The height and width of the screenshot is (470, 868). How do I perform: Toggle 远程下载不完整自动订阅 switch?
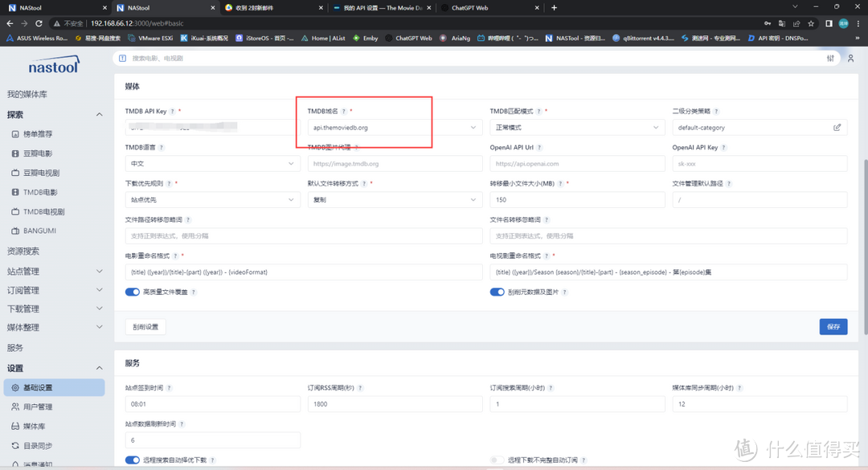(497, 460)
